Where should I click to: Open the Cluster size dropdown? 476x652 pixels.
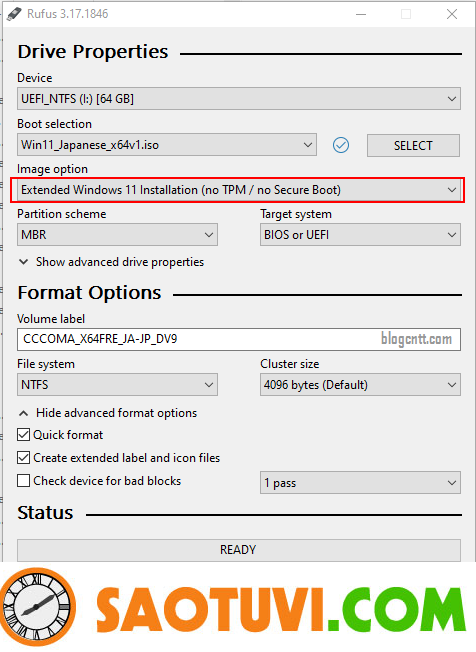point(360,385)
